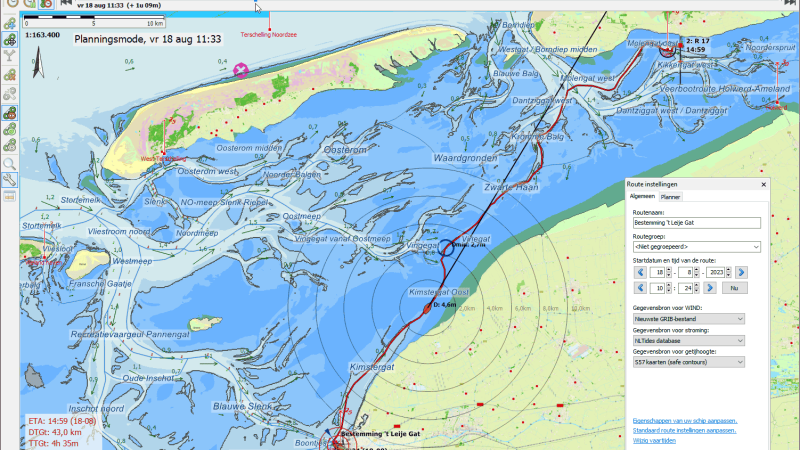This screenshot has width=800, height=450.
Task: Expand the Routegroep dropdown
Action: pos(696,246)
